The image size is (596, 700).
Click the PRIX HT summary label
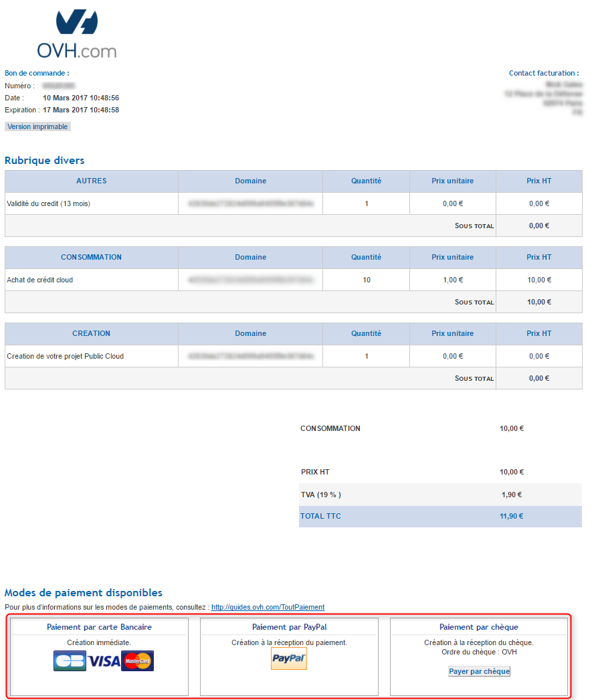tap(315, 472)
